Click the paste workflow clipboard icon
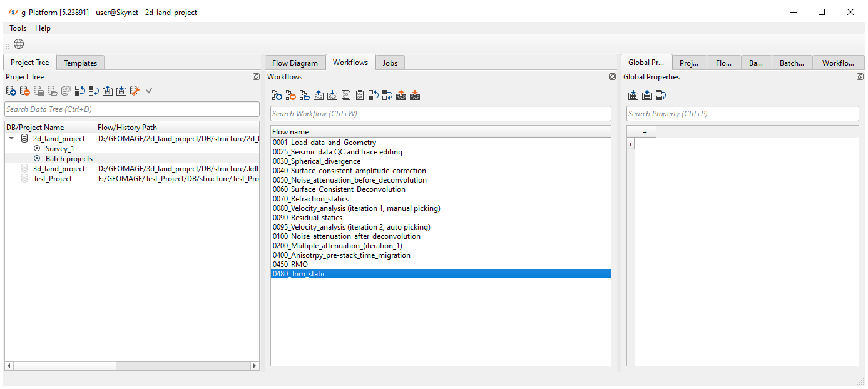This screenshot has width=868, height=389. tap(359, 96)
